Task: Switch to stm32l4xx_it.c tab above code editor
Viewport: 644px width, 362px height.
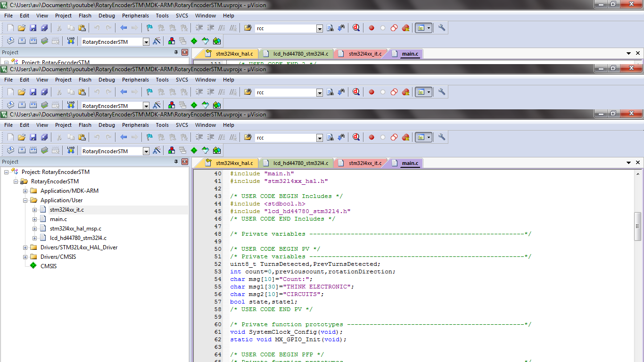Action: tap(365, 163)
